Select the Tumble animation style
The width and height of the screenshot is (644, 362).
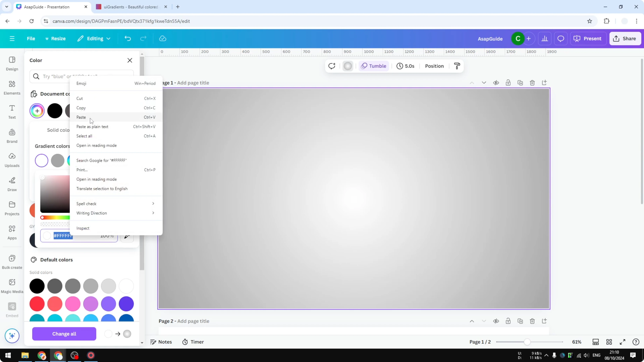pos(373,66)
